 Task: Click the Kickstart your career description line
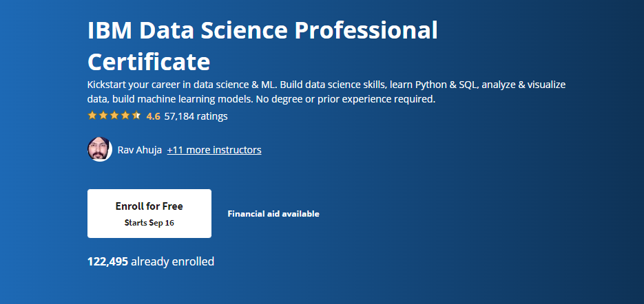coord(326,85)
